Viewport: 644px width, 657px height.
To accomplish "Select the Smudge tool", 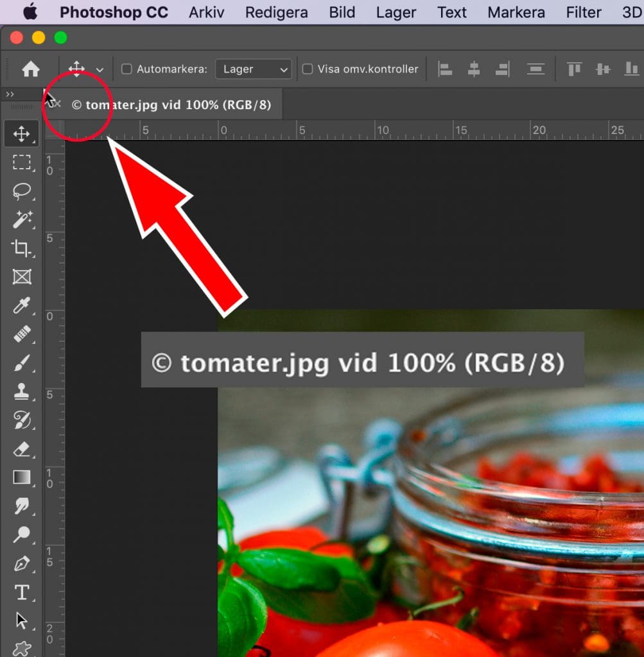I will tap(21, 506).
